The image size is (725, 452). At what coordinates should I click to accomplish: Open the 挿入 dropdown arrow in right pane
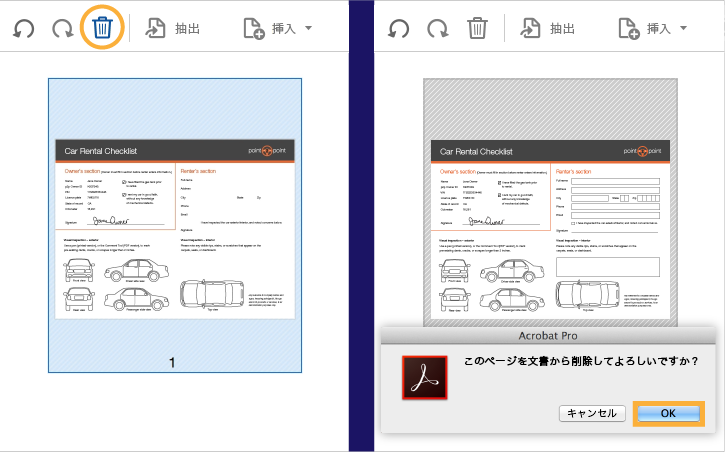click(683, 28)
